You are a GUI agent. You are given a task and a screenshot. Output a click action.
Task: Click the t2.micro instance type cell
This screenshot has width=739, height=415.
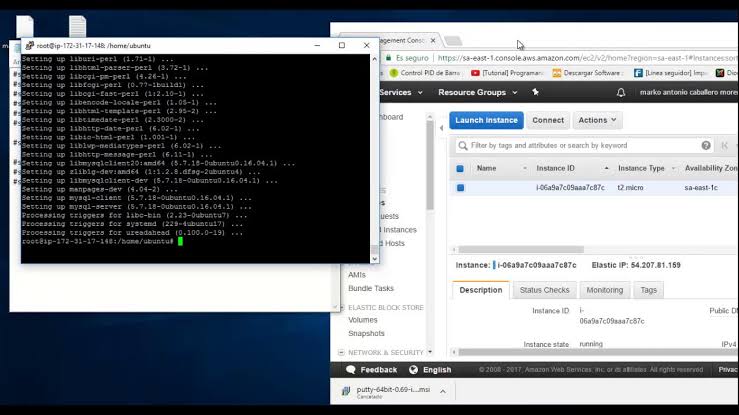(630, 187)
